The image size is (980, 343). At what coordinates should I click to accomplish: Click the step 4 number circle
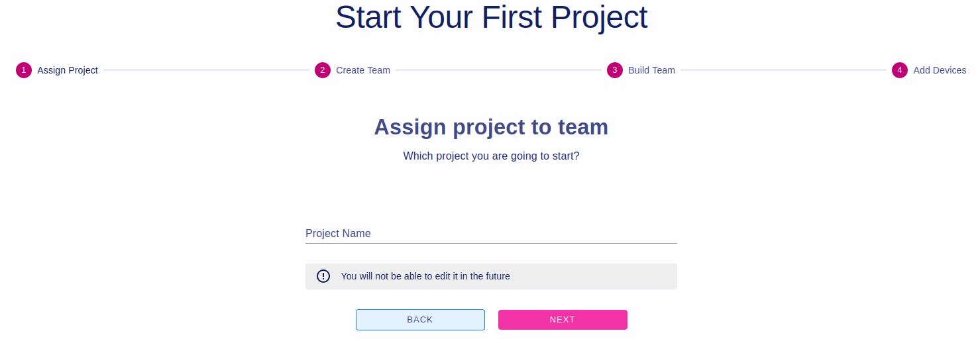tap(900, 70)
